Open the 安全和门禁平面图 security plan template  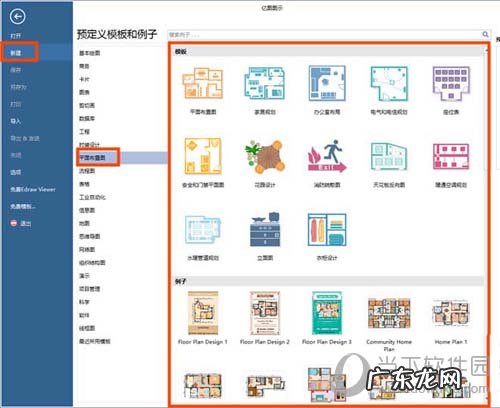click(x=203, y=156)
